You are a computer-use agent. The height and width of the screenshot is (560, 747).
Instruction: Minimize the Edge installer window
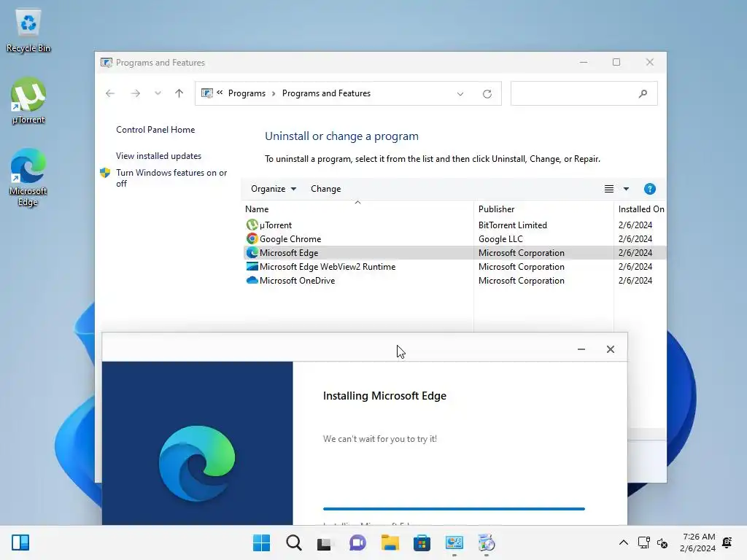click(x=581, y=349)
